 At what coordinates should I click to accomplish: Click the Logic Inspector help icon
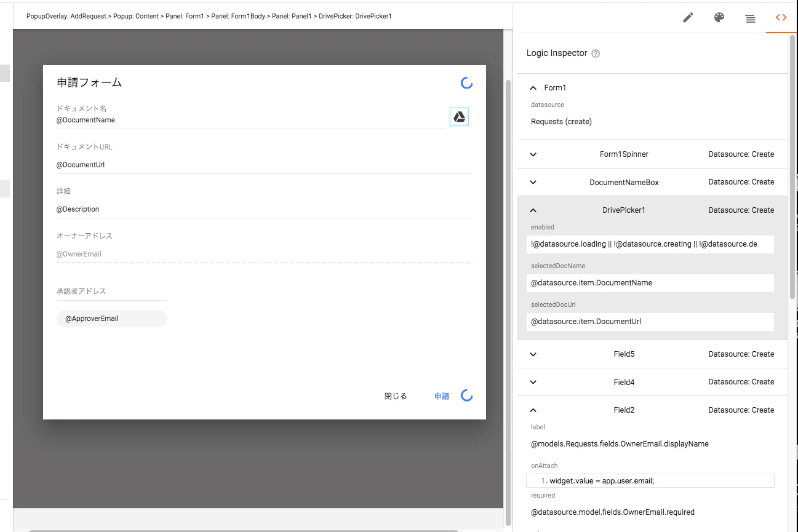coord(596,54)
